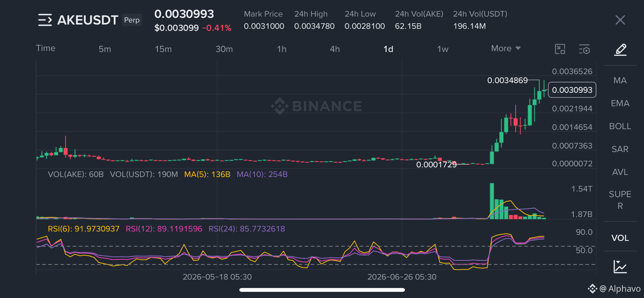The image size is (644, 298).
Task: Open the indicator chart icon at bottom right
Action: (620, 267)
